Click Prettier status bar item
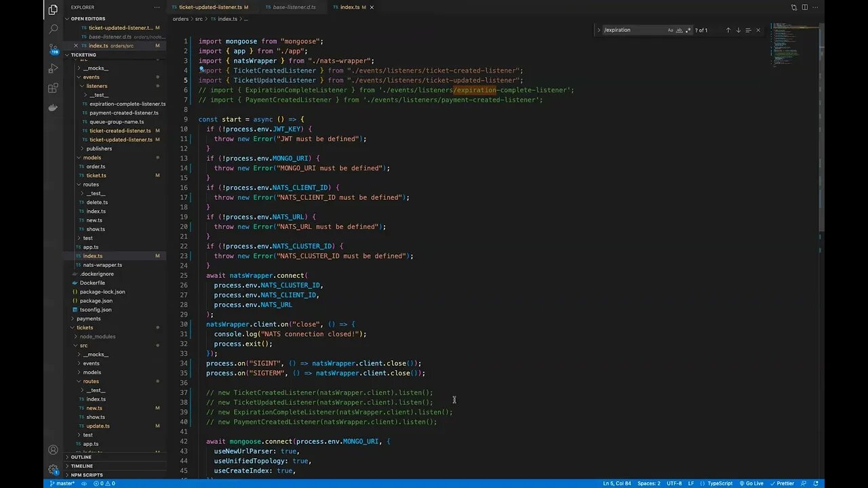Image resolution: width=868 pixels, height=488 pixels. click(x=782, y=483)
